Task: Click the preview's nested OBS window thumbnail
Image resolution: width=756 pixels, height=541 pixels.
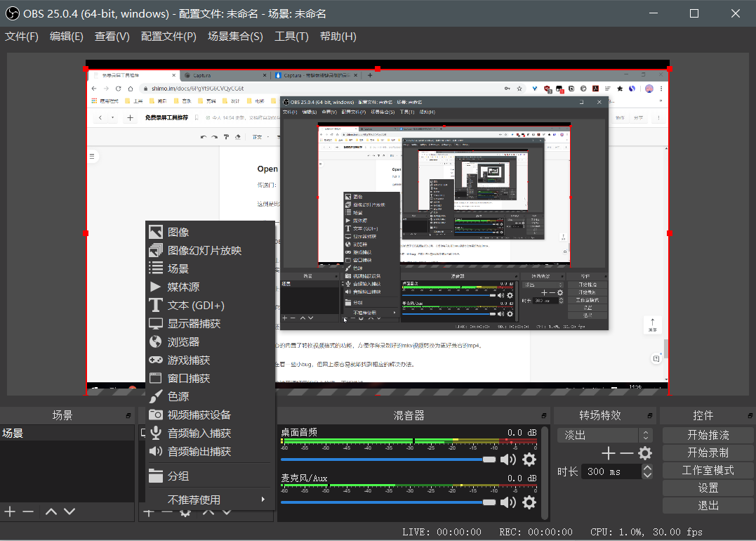Action: pyautogui.click(x=444, y=213)
